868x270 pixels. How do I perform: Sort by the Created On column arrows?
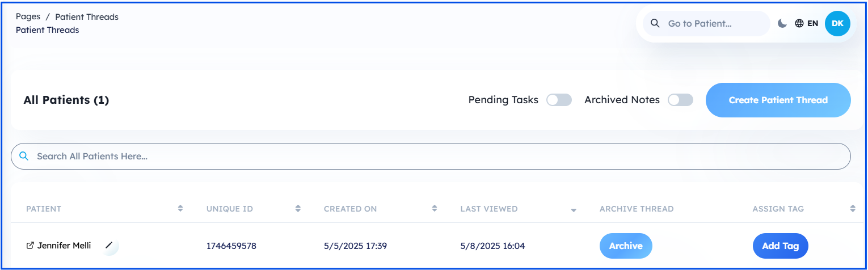pos(435,209)
